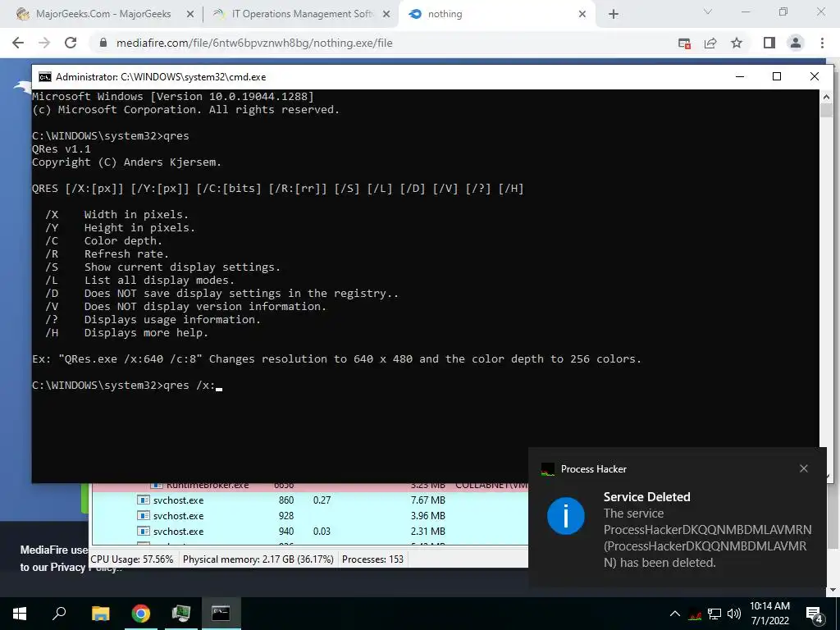The height and width of the screenshot is (630, 840).
Task: Open taskbar Search
Action: [x=59, y=614]
